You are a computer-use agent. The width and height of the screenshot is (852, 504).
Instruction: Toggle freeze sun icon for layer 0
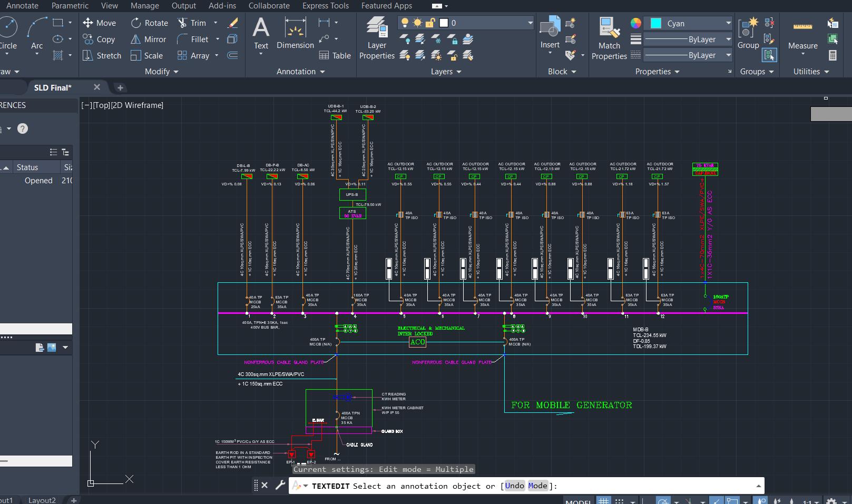click(x=417, y=23)
